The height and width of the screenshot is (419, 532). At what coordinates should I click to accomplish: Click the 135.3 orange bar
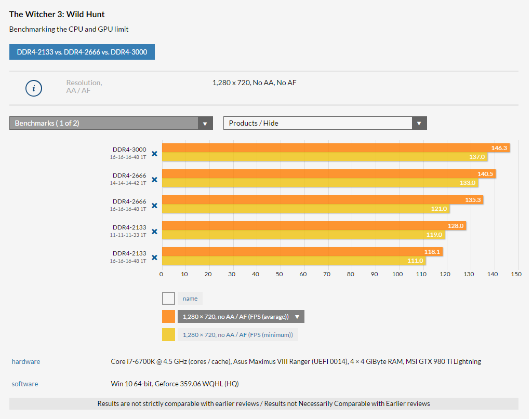click(323, 200)
